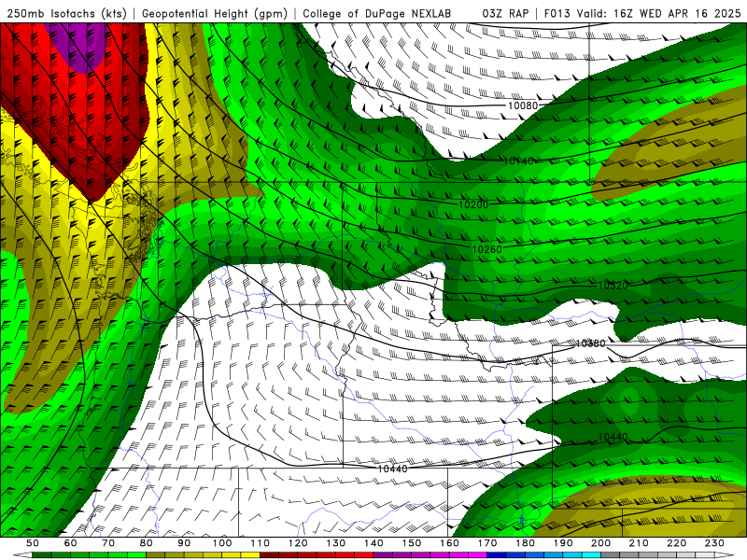This screenshot has width=747, height=560.
Task: Click the 230 colorbar value
Action: (714, 543)
